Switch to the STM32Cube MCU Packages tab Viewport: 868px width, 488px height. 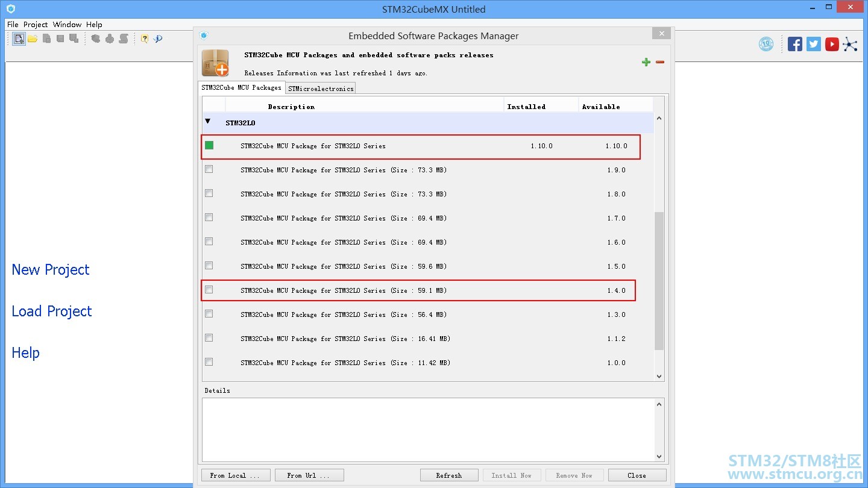point(242,88)
